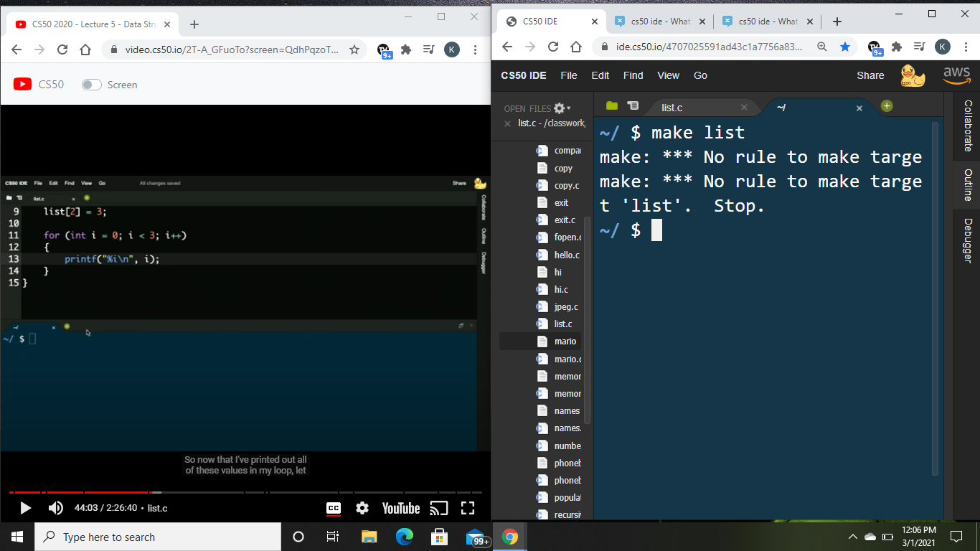The width and height of the screenshot is (980, 551).
Task: Open profile K avatar in left browser
Action: pos(451,50)
